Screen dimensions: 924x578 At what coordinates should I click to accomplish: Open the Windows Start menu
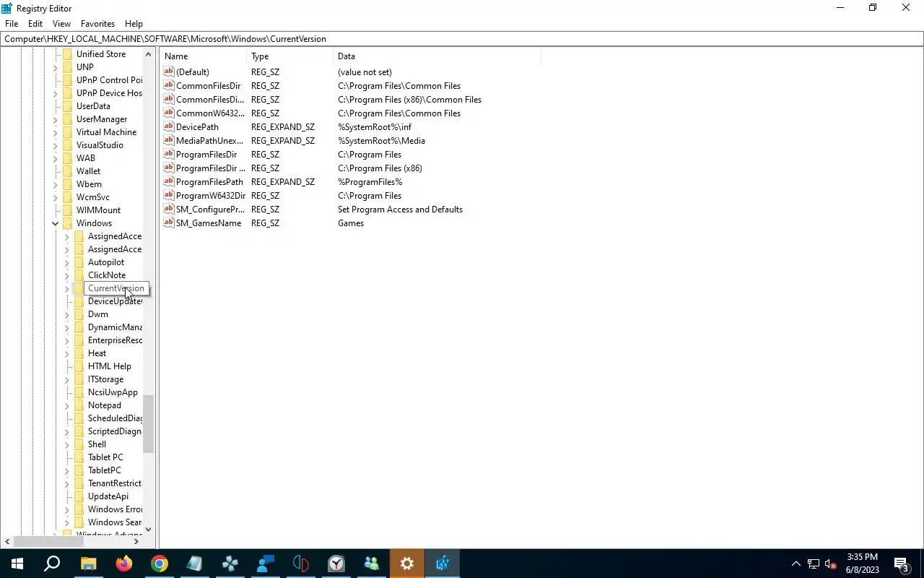pyautogui.click(x=17, y=564)
